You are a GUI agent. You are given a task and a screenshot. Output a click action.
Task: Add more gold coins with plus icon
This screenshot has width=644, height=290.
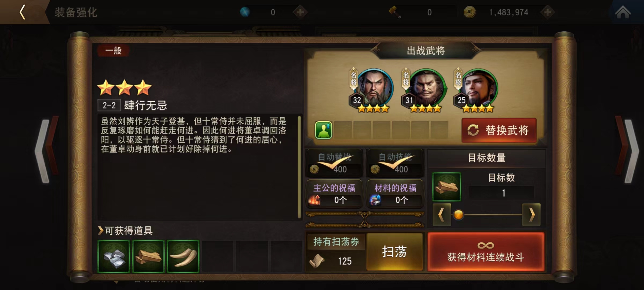547,12
